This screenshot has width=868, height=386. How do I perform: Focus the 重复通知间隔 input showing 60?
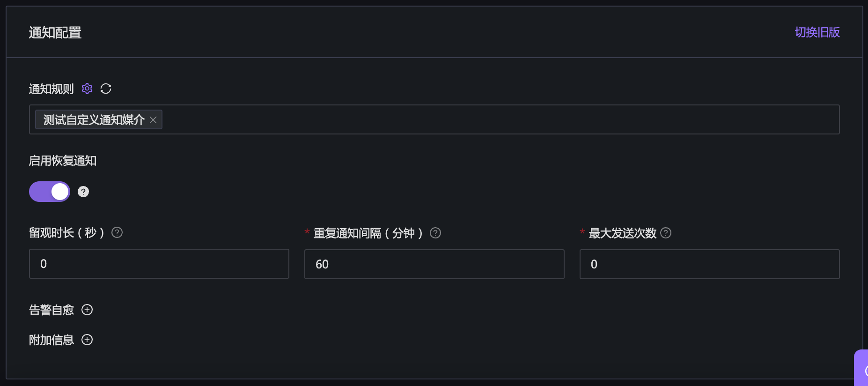click(x=434, y=264)
